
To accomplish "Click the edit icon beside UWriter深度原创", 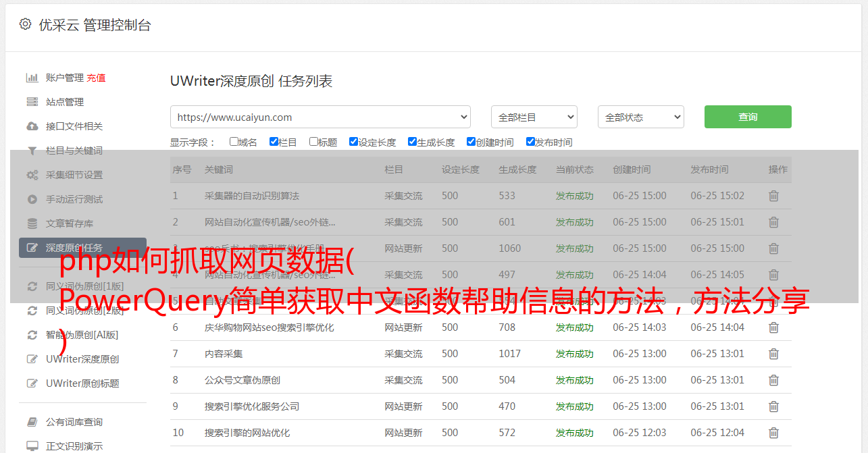I will pyautogui.click(x=32, y=359).
